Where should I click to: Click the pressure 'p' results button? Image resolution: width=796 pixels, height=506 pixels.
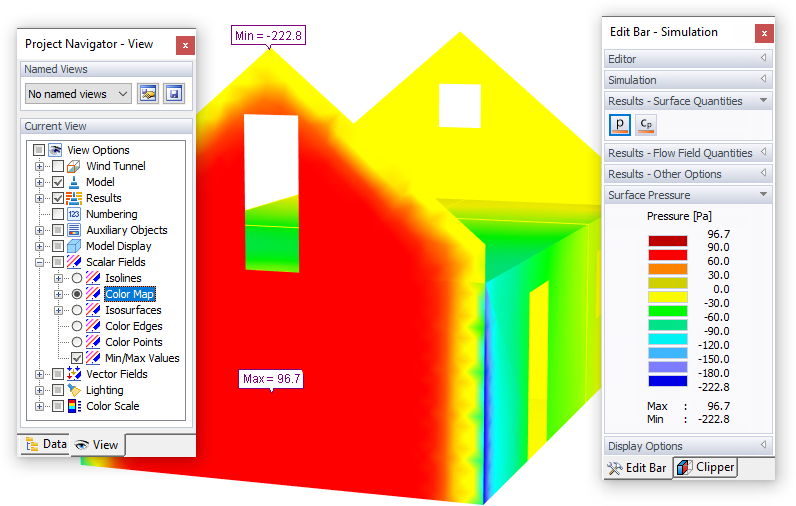coord(619,125)
